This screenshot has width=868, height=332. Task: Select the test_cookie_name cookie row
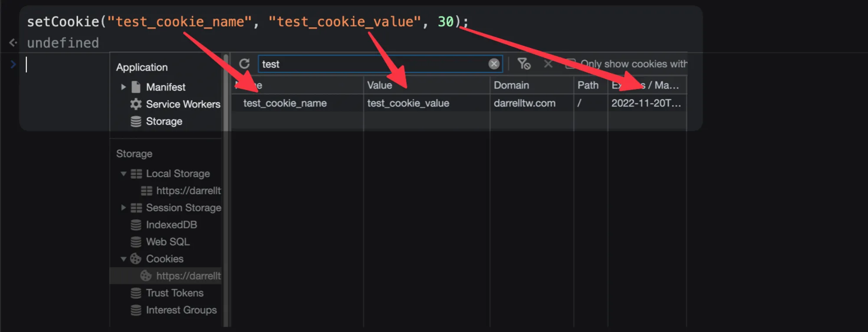pos(285,103)
